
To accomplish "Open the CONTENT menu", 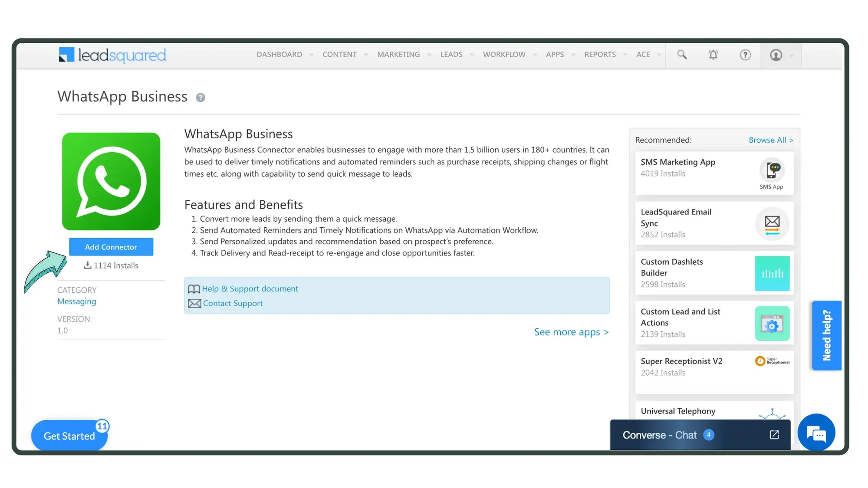I will 339,55.
